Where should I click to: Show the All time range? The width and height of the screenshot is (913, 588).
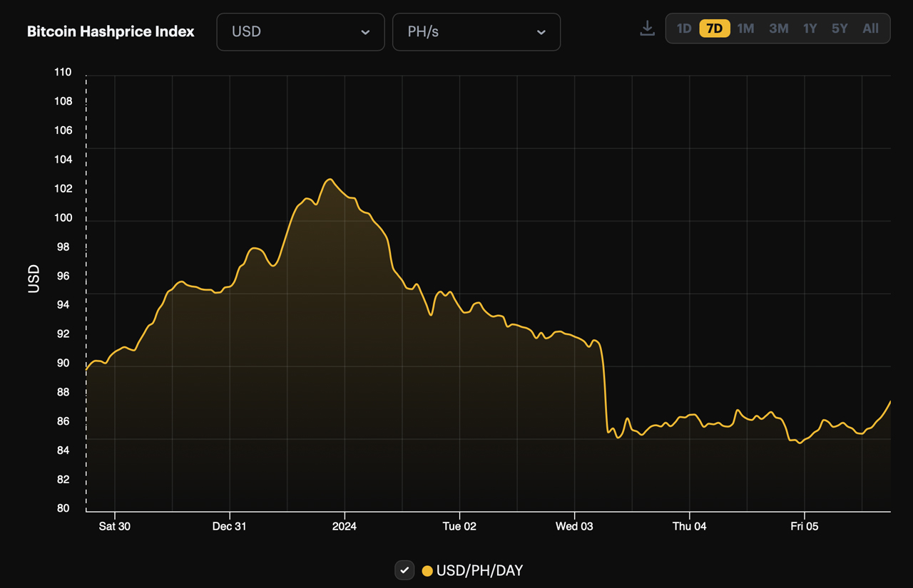click(x=870, y=28)
